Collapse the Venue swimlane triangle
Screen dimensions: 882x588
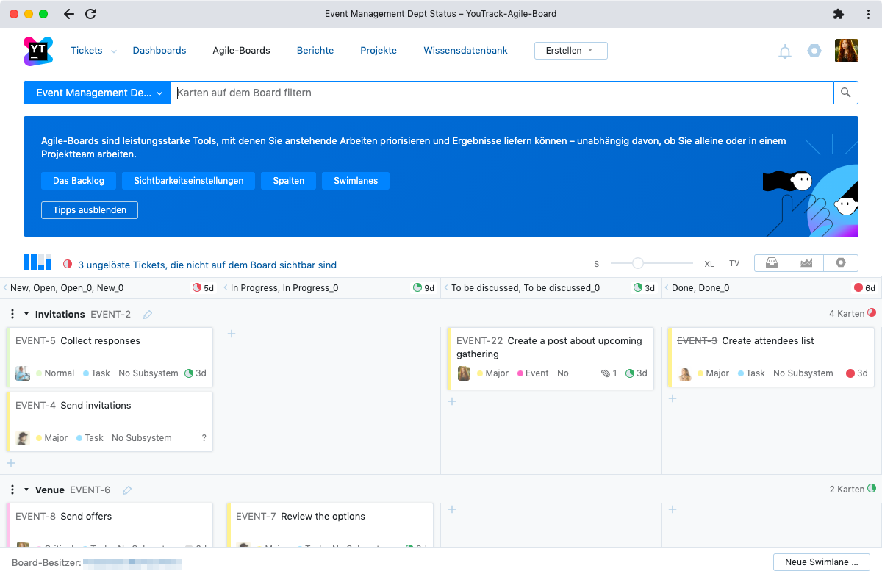tap(27, 490)
